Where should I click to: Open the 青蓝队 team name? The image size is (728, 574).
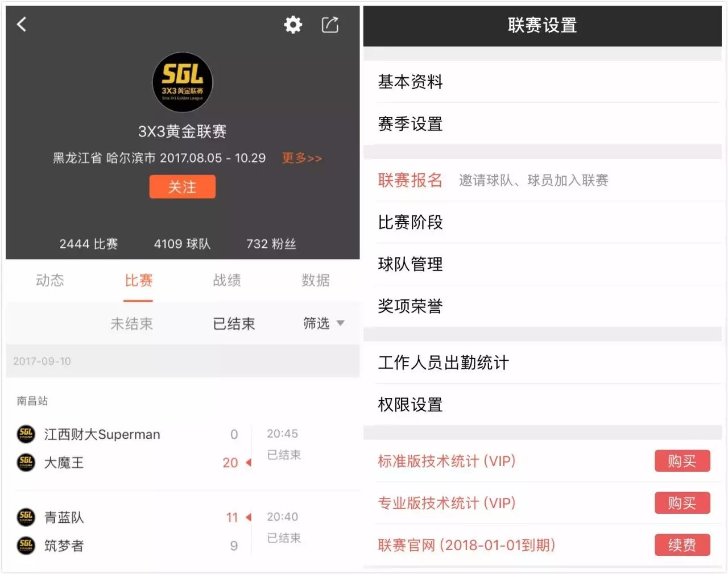click(64, 517)
